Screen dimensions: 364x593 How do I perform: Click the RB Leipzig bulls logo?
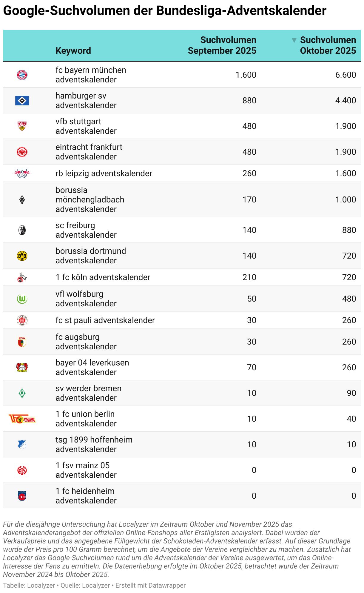coord(22,173)
